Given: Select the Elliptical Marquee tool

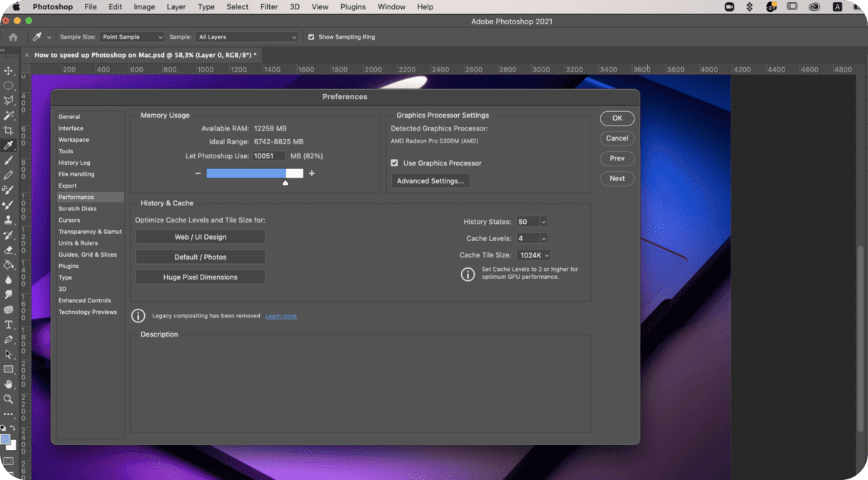Looking at the screenshot, I should [9, 86].
